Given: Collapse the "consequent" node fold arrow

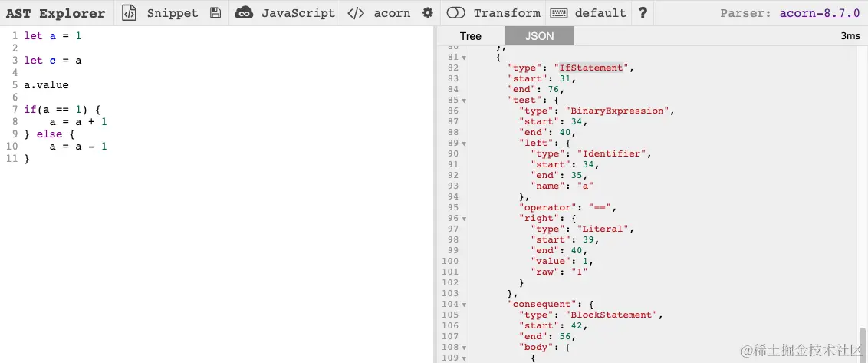Looking at the screenshot, I should [464, 304].
